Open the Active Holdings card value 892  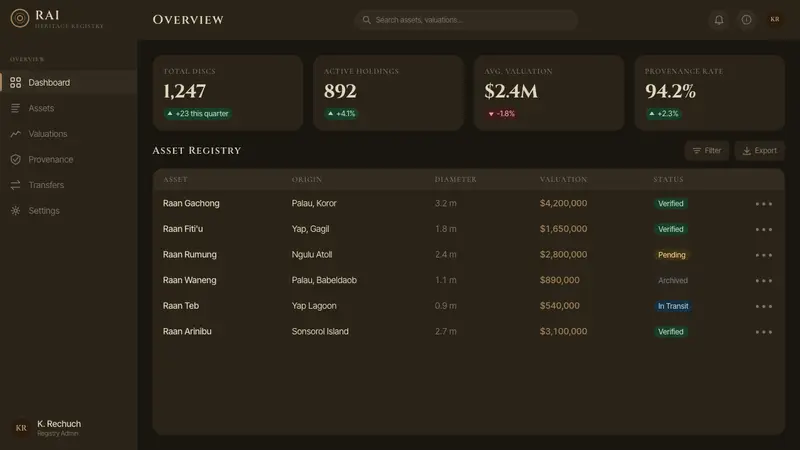coord(340,91)
